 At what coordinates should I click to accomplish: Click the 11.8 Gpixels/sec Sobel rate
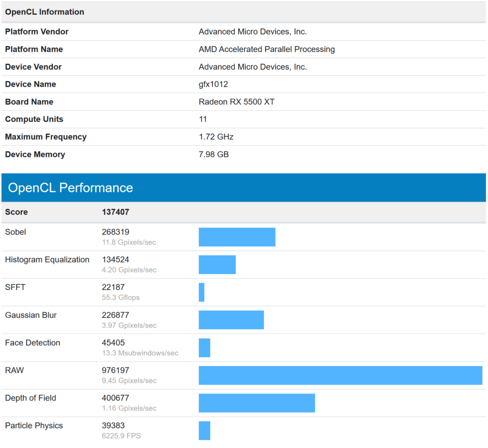point(129,242)
